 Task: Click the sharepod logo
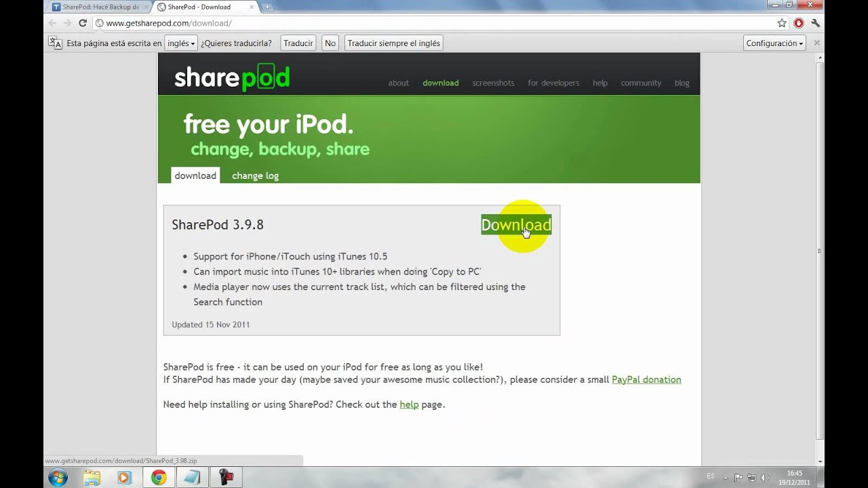(x=232, y=77)
